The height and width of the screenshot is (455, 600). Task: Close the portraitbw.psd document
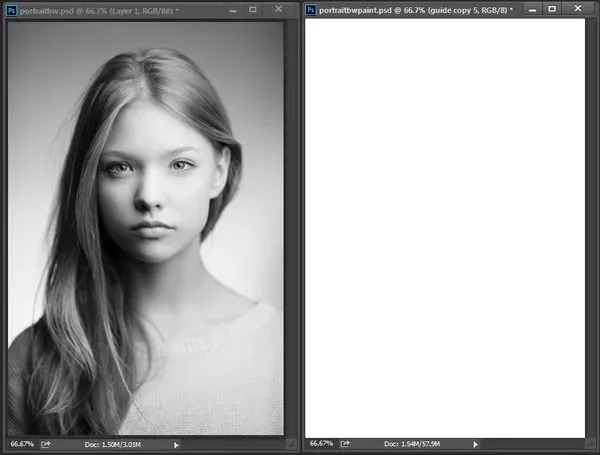pyautogui.click(x=279, y=9)
